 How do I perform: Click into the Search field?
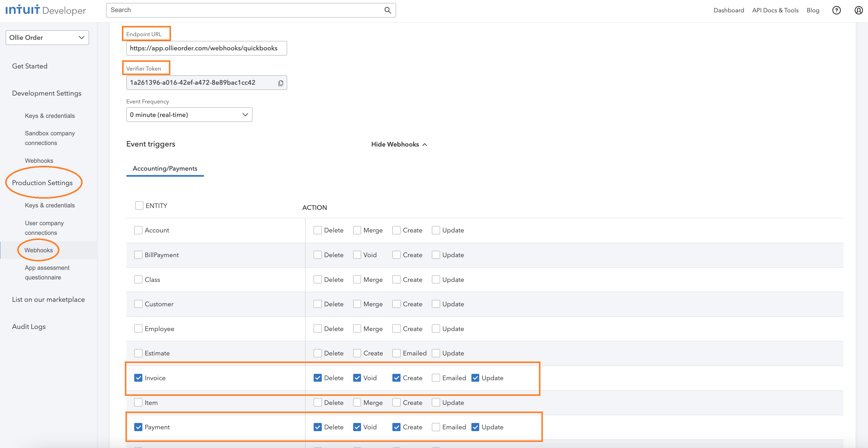pos(251,10)
